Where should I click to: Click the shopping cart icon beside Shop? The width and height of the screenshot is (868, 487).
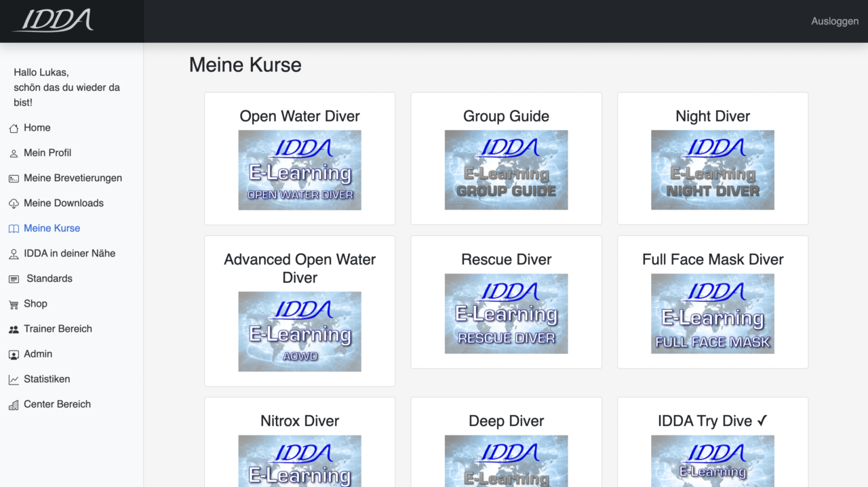click(x=14, y=304)
